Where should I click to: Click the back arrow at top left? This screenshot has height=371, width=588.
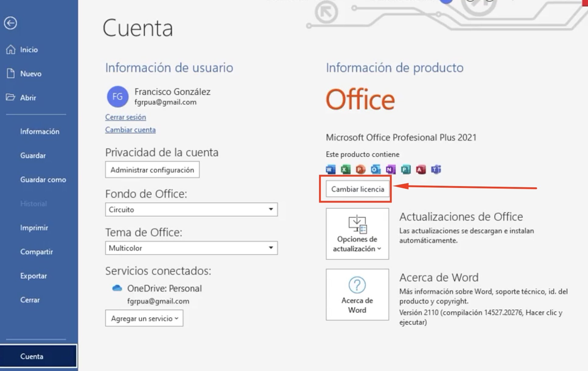tap(11, 23)
